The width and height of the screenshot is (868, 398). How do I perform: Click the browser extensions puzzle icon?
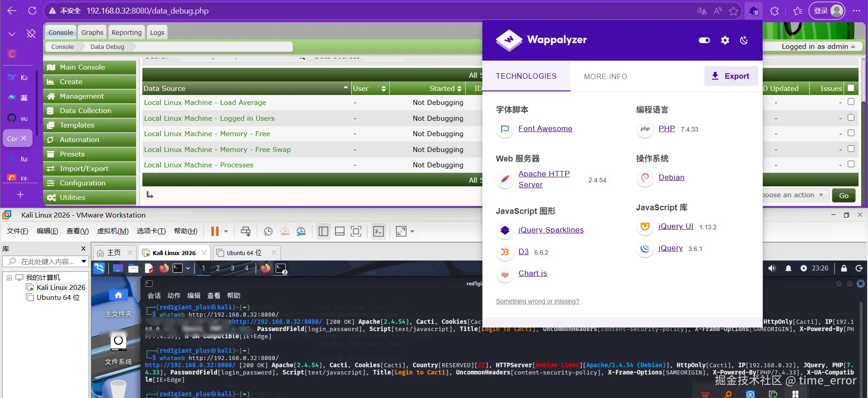774,11
